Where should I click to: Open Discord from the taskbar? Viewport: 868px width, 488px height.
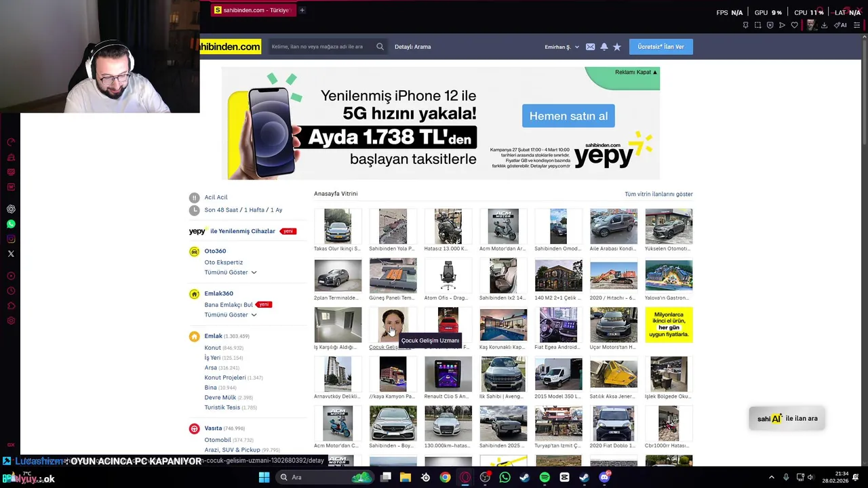click(604, 477)
